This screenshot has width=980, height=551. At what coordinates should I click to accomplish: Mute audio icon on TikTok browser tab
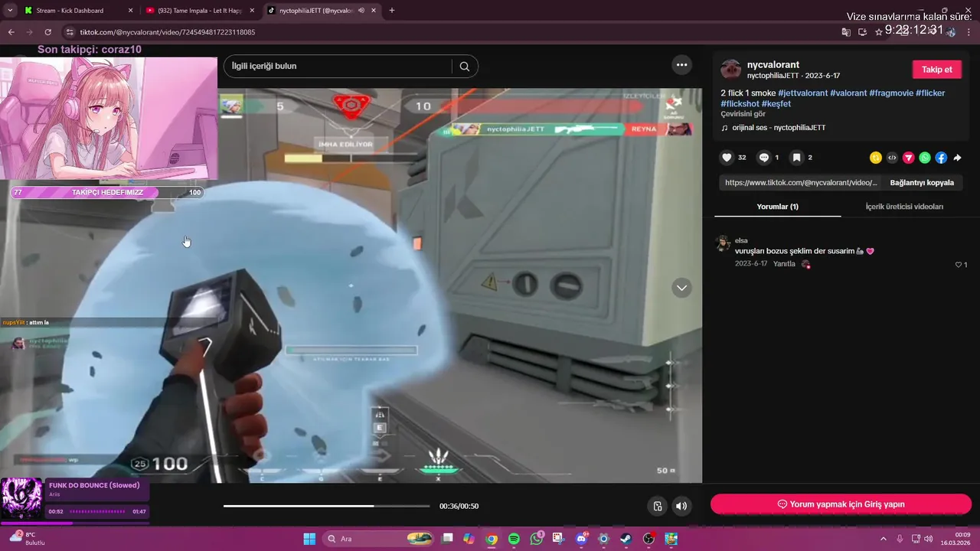coord(361,11)
